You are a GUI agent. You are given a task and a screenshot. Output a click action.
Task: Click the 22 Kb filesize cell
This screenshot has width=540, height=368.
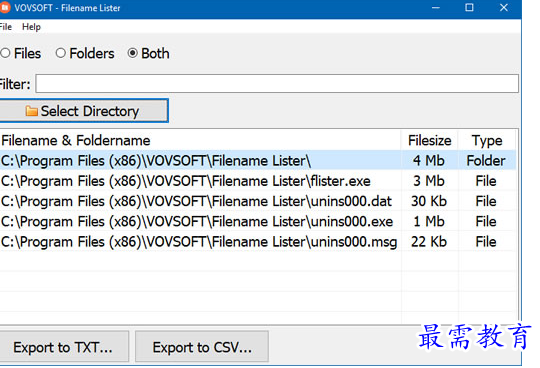click(x=429, y=242)
